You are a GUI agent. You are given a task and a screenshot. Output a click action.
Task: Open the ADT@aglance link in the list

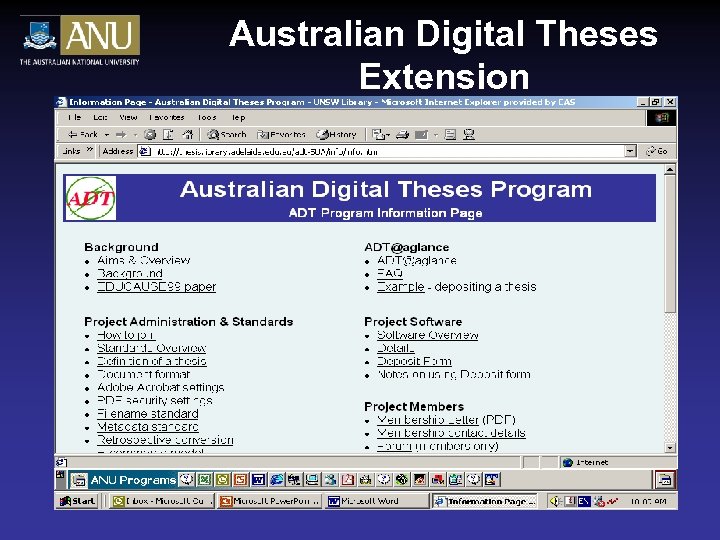[417, 260]
